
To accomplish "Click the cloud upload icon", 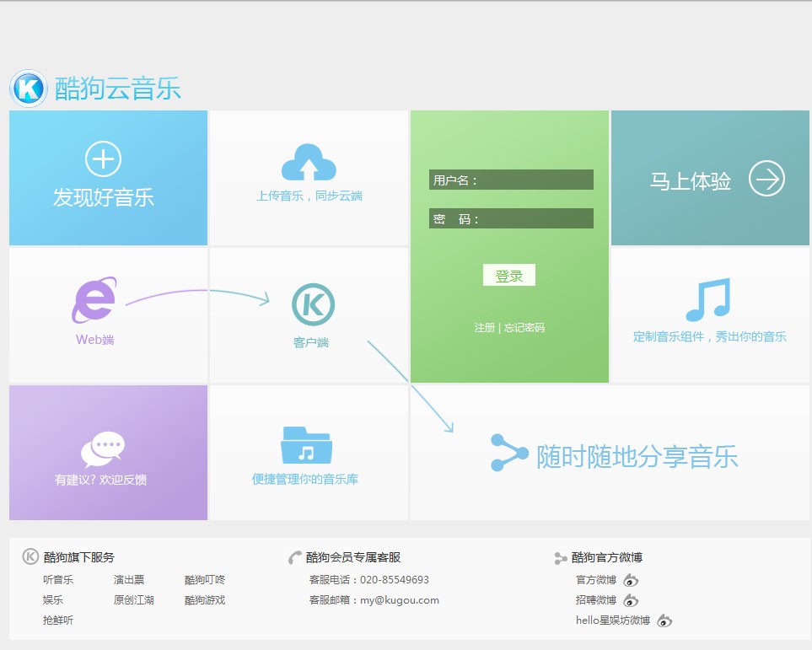I will tap(309, 162).
